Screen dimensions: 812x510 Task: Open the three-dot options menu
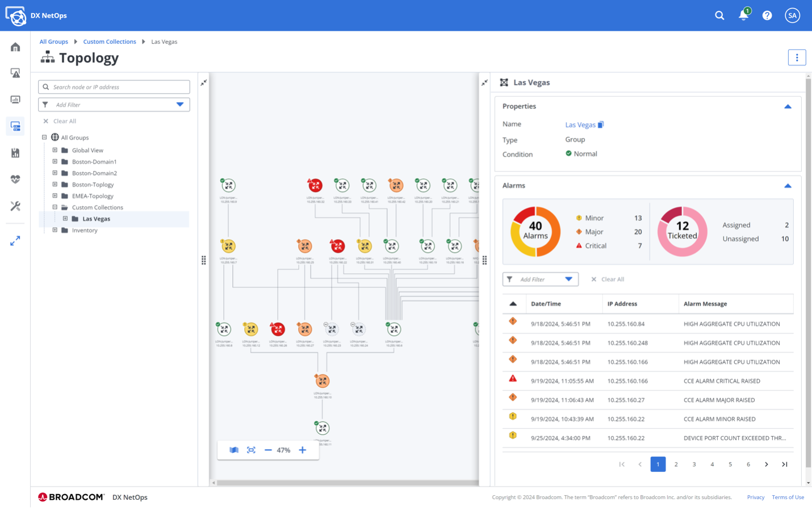(797, 57)
